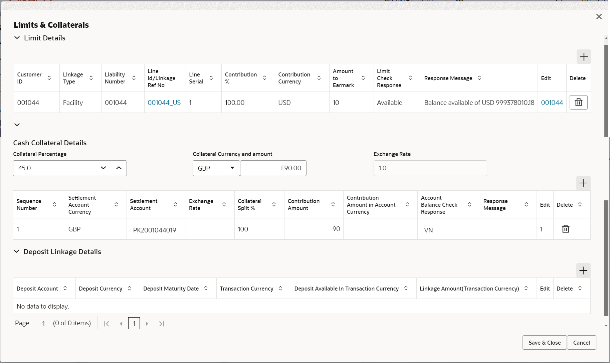Collapse the Limit Details section
The image size is (610, 364).
[17, 38]
